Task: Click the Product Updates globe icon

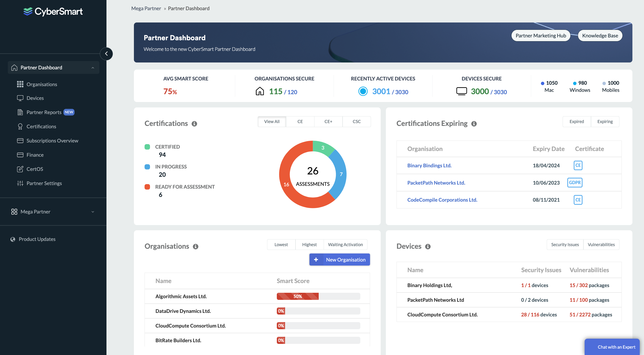Action: [13, 239]
